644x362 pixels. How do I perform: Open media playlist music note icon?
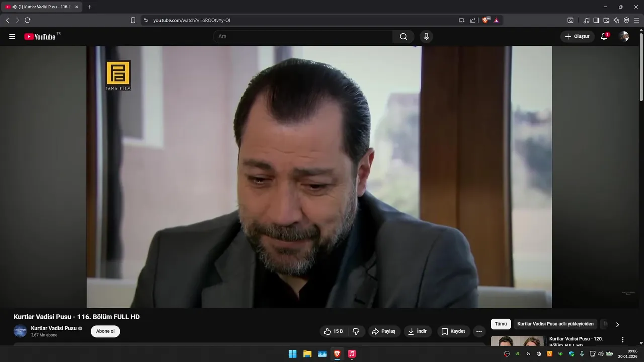586,20
